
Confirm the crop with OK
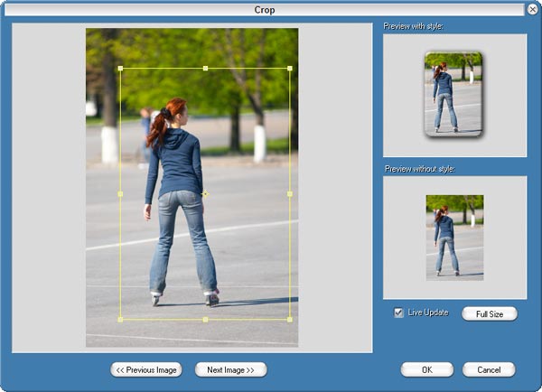[x=427, y=370]
